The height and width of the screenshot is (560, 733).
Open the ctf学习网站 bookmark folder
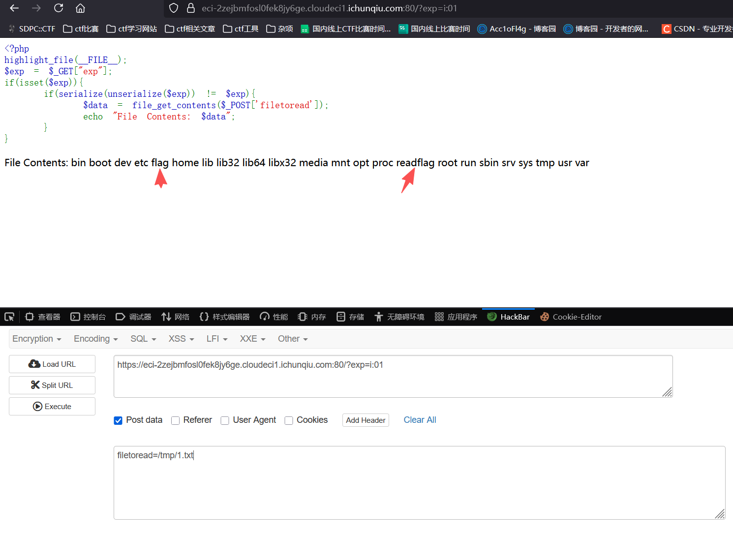tap(132, 29)
